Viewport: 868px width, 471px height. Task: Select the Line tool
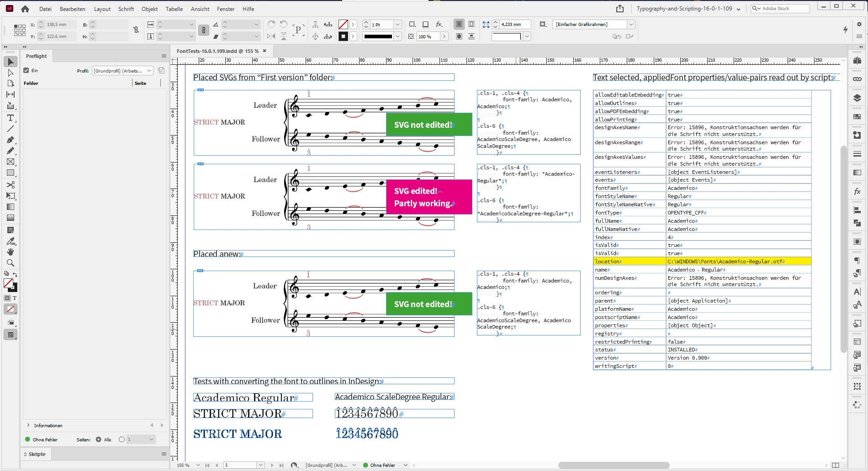point(11,129)
